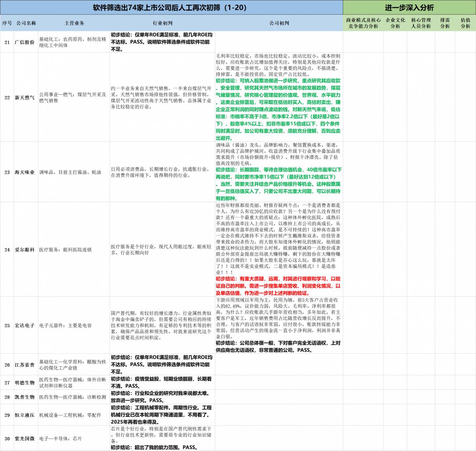Select the 估值分析 column header
Screen dimensions: 476x451
[x=465, y=23]
